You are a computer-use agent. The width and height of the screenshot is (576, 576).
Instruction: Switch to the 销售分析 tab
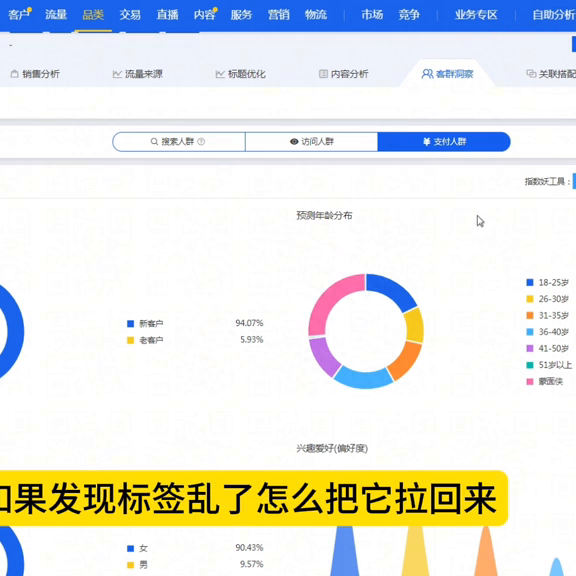coord(35,74)
